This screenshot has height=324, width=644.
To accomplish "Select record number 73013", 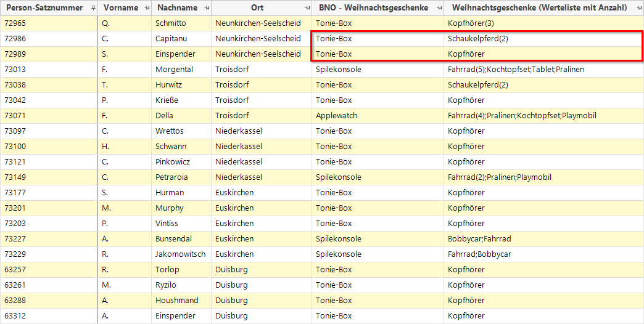I will tap(15, 70).
